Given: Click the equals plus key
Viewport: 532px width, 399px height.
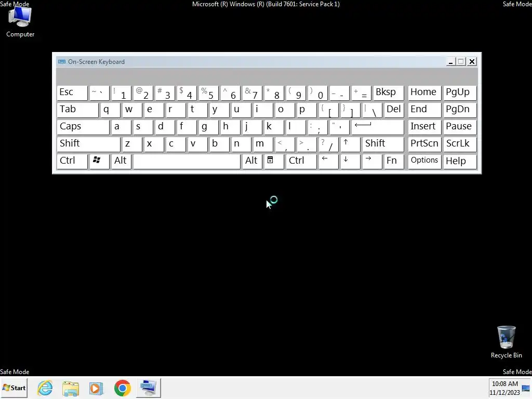Looking at the screenshot, I should 361,92.
